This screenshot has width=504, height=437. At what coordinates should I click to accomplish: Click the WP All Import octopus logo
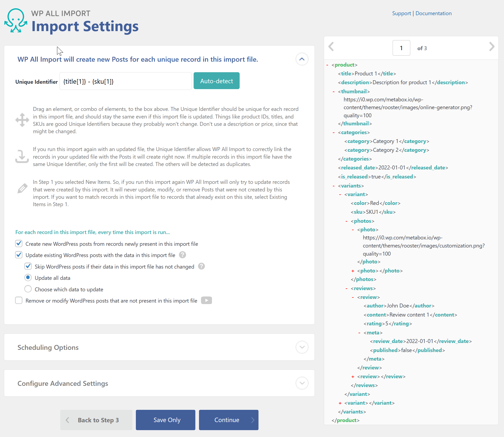[16, 21]
